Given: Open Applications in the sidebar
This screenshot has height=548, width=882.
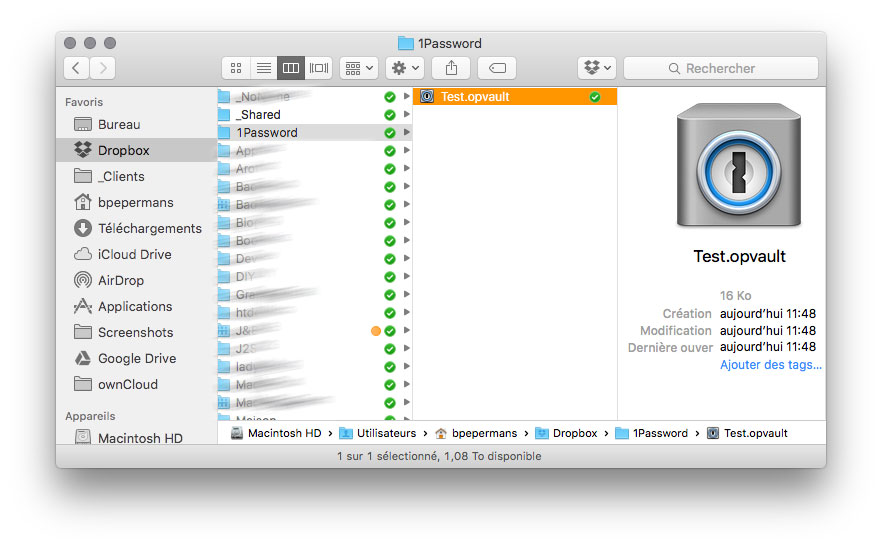Looking at the screenshot, I should pos(137,306).
